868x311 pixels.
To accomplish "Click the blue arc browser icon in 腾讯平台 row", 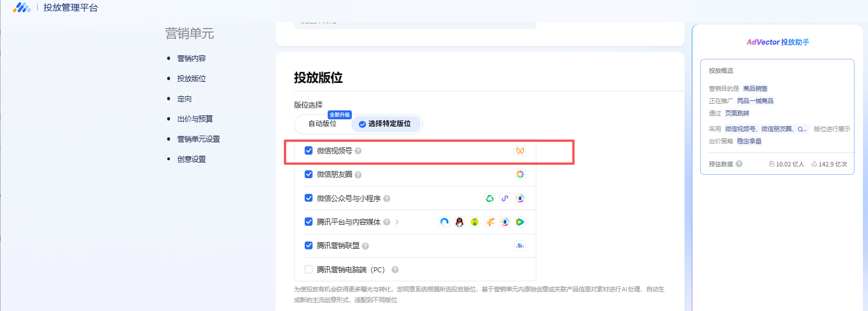I will [x=444, y=222].
